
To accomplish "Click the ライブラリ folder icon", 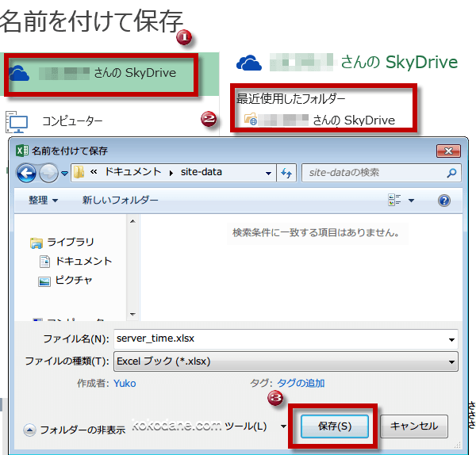I will click(36, 243).
